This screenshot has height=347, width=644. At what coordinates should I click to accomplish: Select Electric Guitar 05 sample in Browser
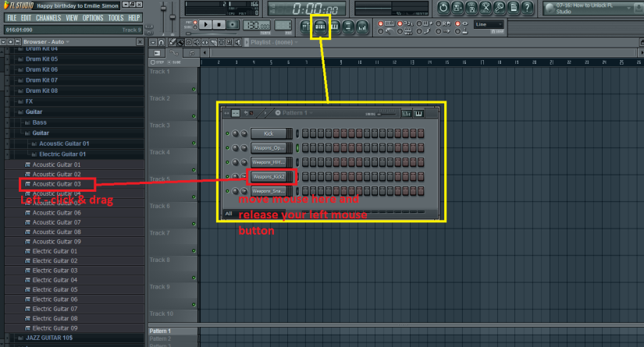[x=55, y=289]
